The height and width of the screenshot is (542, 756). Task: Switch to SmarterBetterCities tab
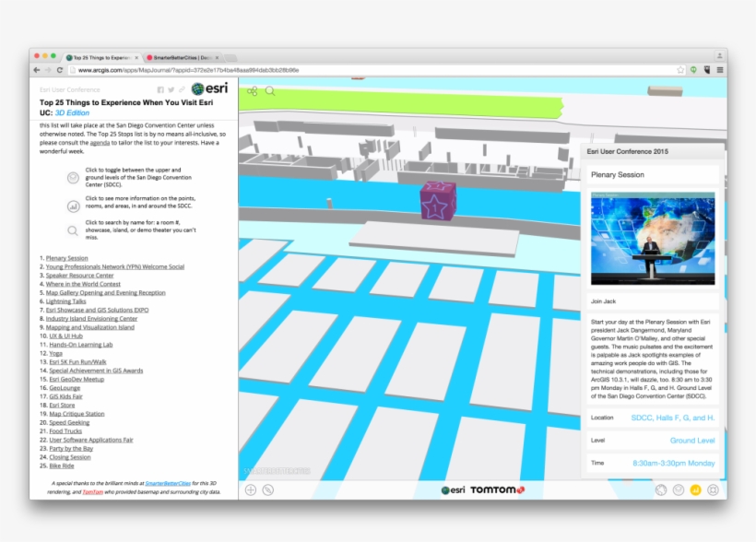pos(182,57)
